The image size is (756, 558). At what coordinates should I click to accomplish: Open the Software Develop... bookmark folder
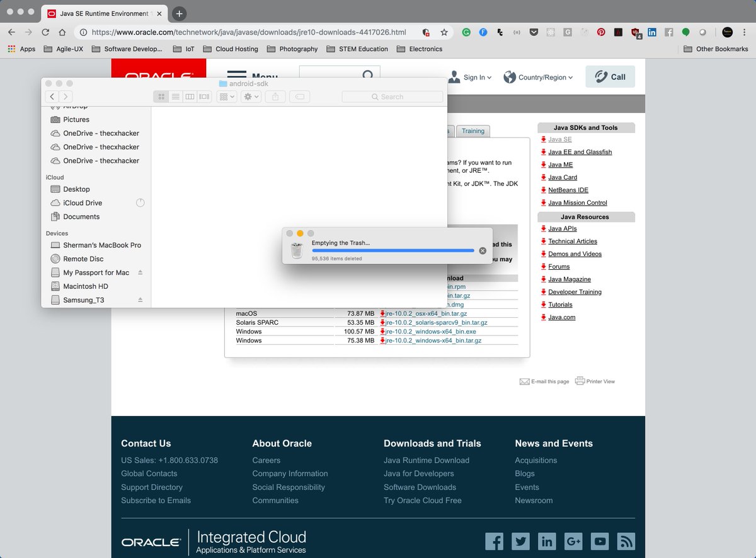126,49
